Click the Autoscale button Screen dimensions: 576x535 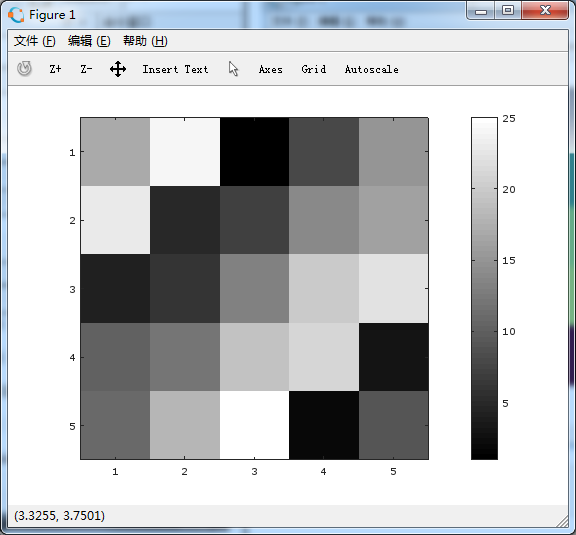click(x=371, y=69)
